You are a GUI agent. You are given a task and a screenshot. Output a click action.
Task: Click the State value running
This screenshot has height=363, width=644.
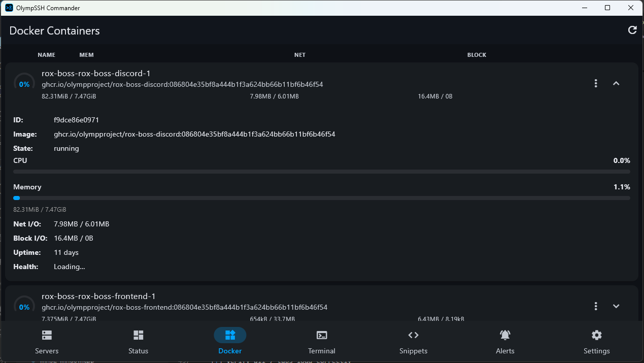tap(66, 149)
